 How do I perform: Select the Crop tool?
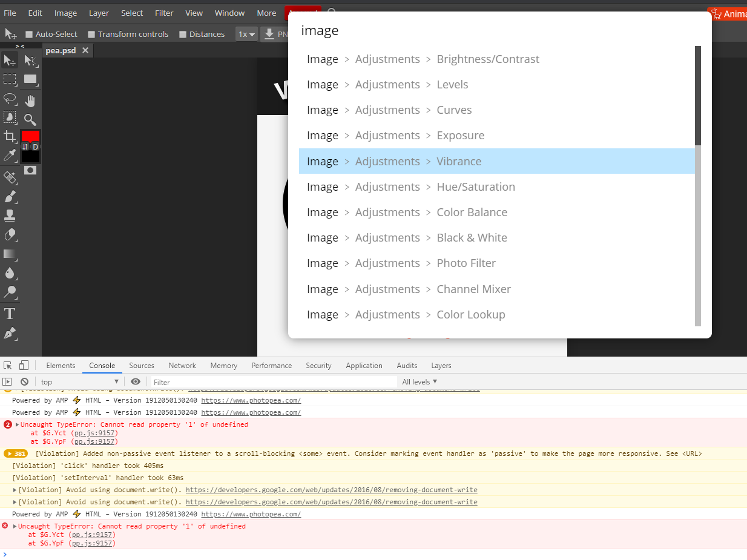[8, 136]
